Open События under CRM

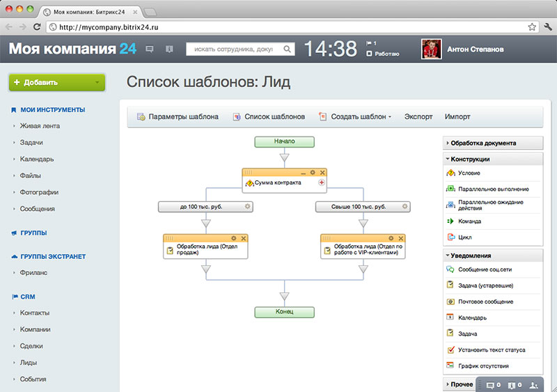(33, 379)
